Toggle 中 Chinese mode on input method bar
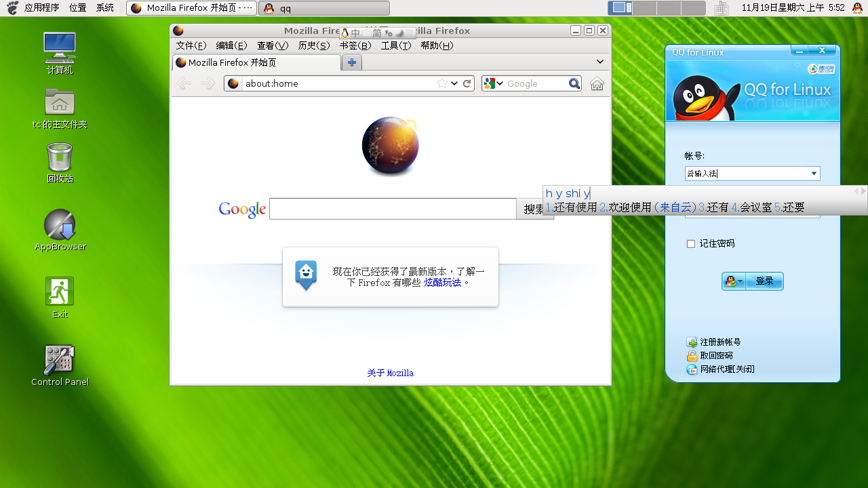The height and width of the screenshot is (488, 868). pos(356,33)
